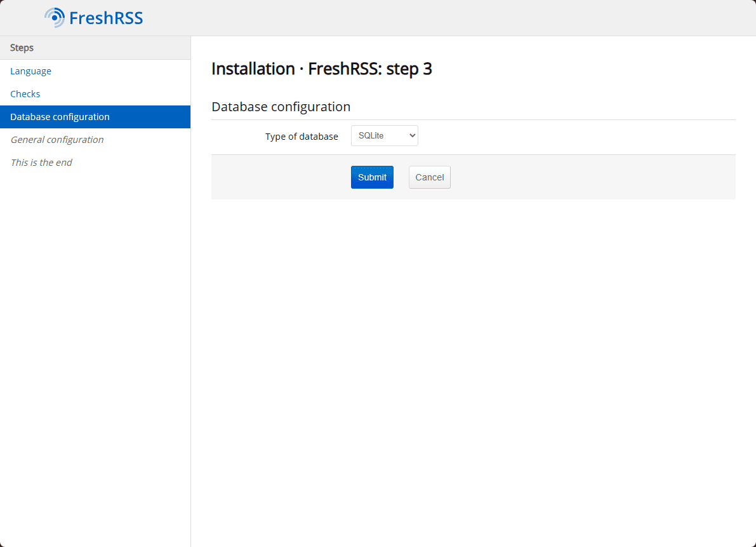Image resolution: width=756 pixels, height=547 pixels.
Task: Click the SQLite text in the selector
Action: pyautogui.click(x=371, y=136)
